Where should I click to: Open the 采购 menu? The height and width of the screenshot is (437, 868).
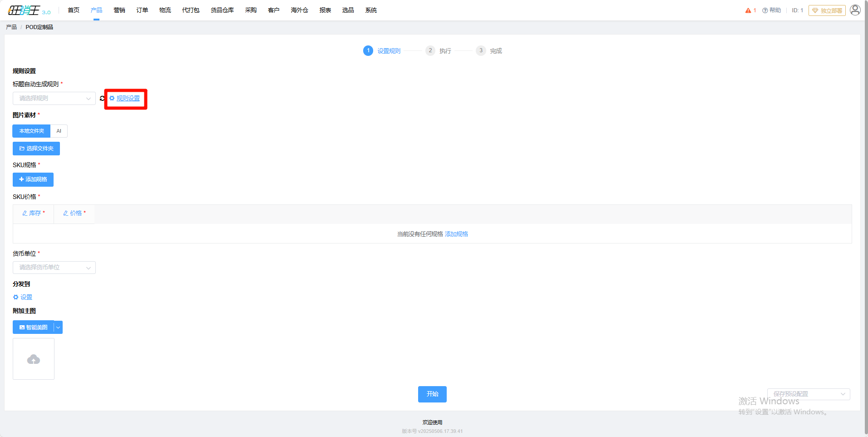(x=251, y=10)
